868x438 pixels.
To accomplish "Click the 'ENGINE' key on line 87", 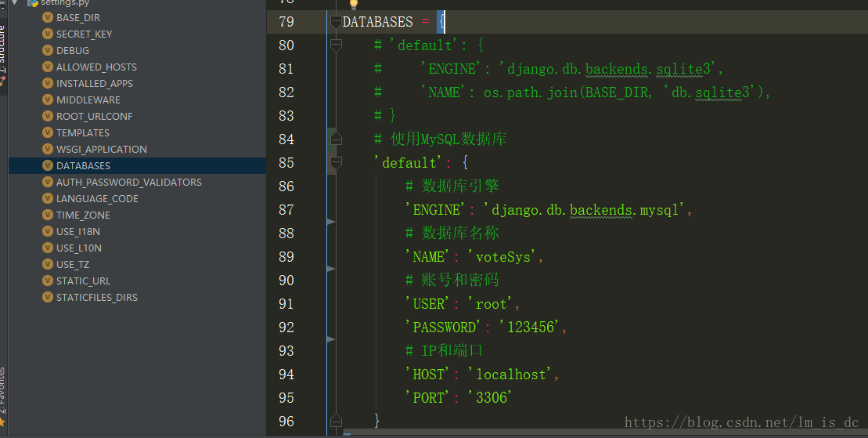I will point(436,210).
